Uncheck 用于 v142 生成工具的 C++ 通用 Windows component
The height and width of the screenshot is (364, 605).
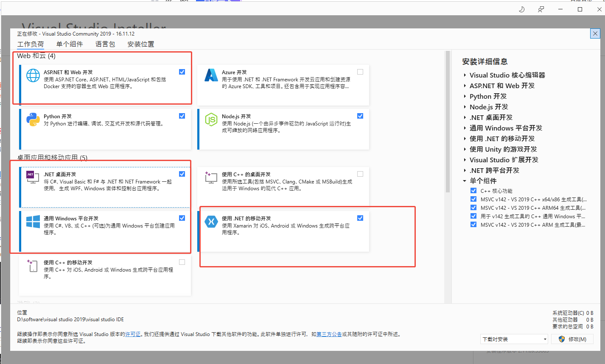(473, 216)
